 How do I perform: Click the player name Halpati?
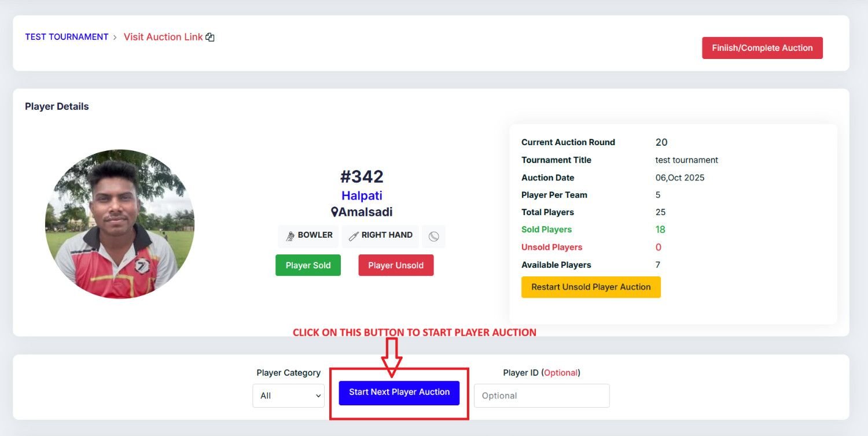362,195
